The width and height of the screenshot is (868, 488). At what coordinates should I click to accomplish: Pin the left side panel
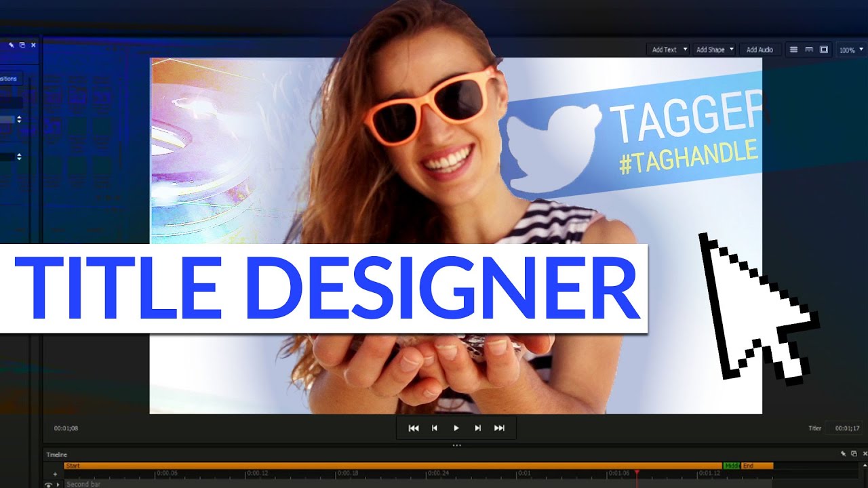point(11,45)
